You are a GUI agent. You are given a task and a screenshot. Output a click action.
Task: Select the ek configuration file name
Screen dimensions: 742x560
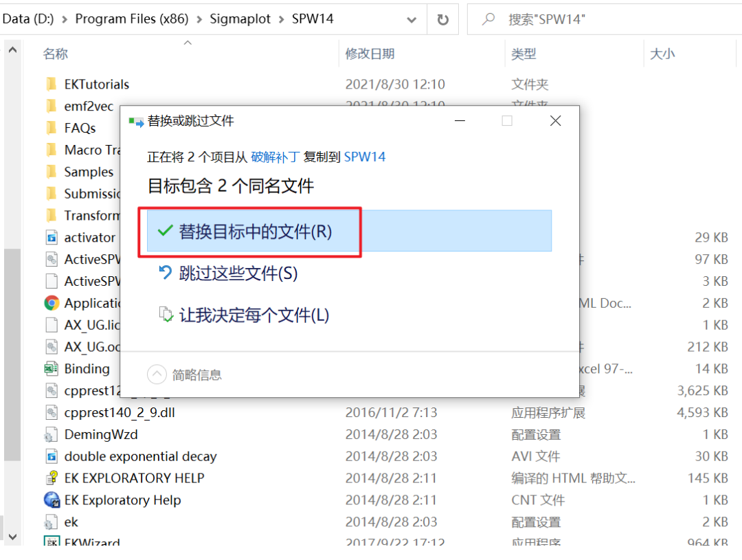coord(71,522)
